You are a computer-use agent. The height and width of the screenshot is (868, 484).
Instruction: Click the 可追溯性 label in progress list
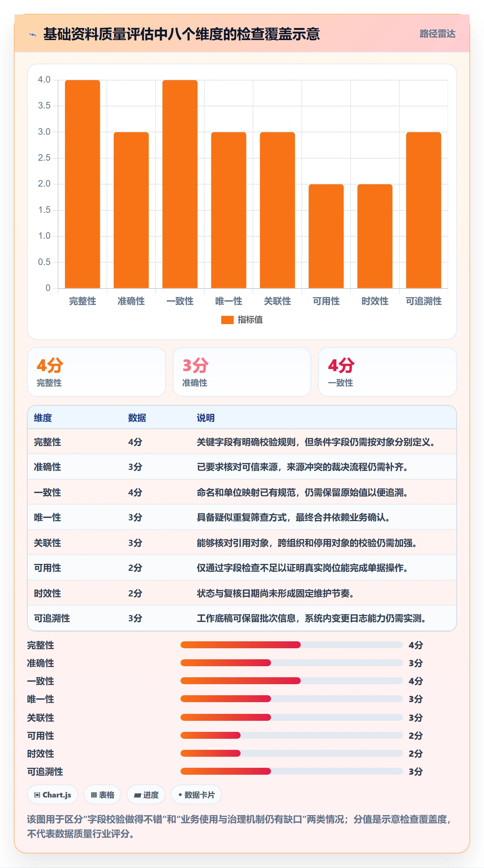pyautogui.click(x=45, y=772)
